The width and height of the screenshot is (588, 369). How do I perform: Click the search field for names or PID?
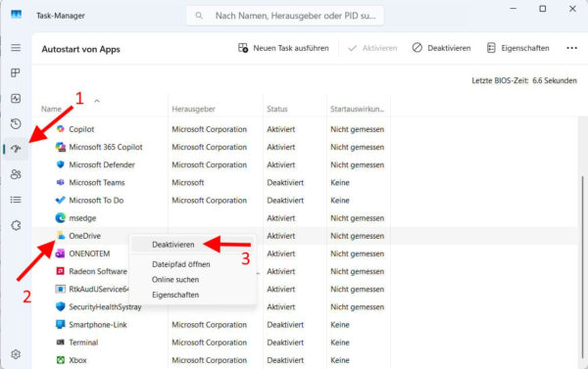(x=285, y=16)
